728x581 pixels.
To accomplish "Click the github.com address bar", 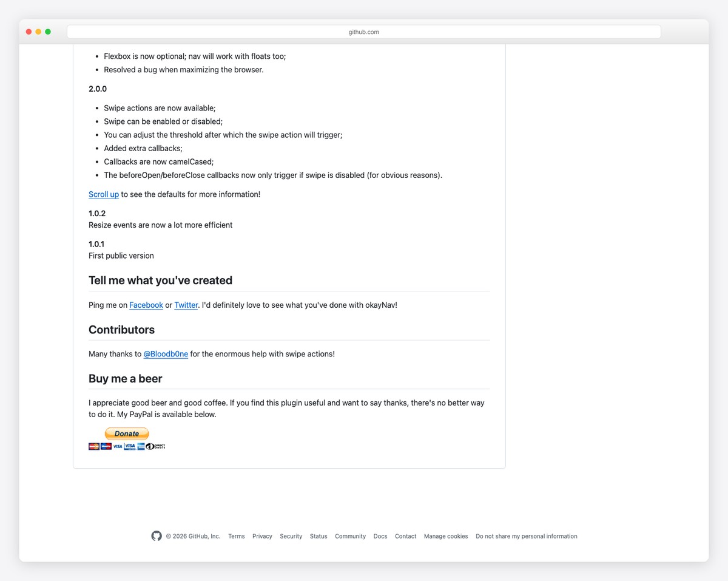I will coord(363,32).
